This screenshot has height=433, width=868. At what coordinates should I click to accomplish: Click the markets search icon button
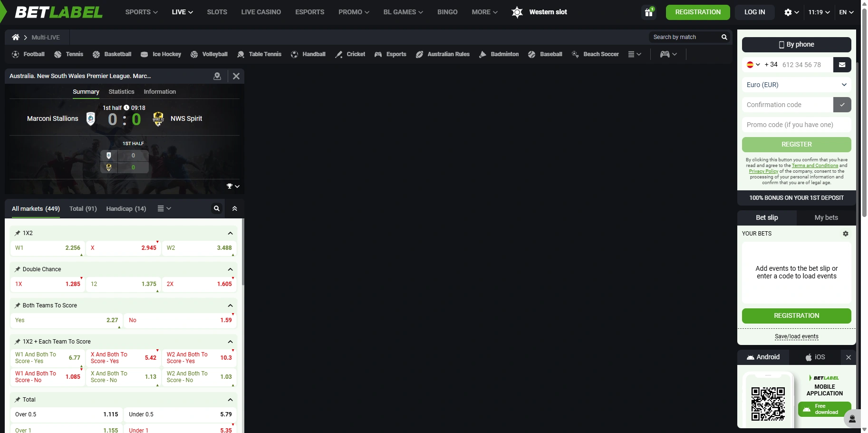[216, 208]
